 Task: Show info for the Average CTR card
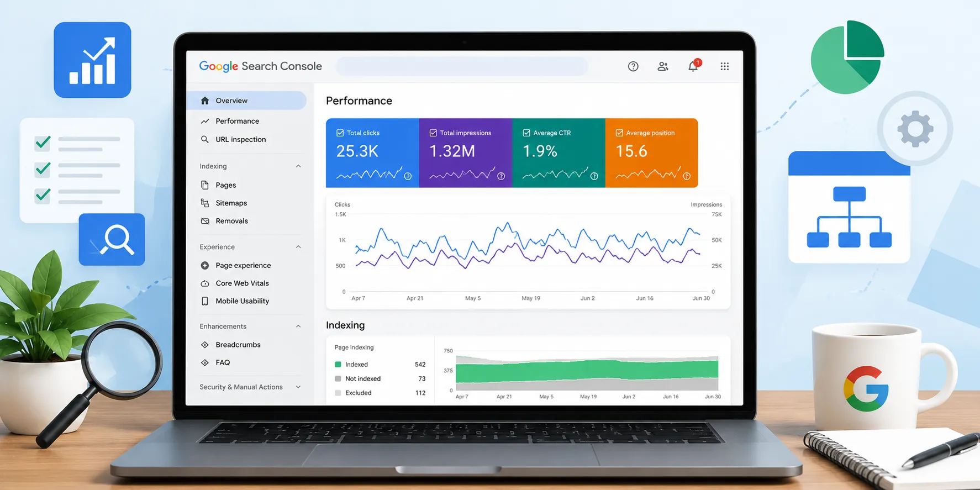pos(594,176)
